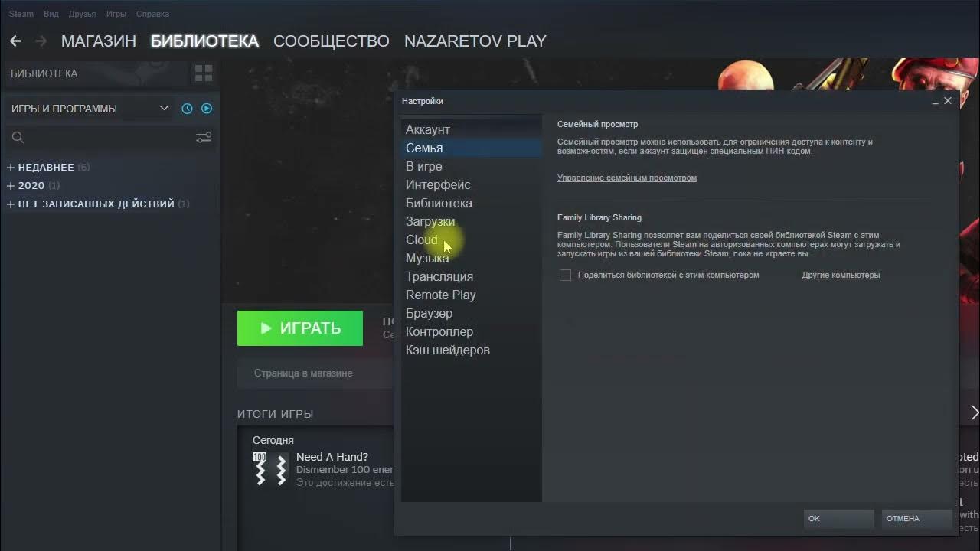The width and height of the screenshot is (980, 551).
Task: Select Контроллер settings category
Action: 471,331
